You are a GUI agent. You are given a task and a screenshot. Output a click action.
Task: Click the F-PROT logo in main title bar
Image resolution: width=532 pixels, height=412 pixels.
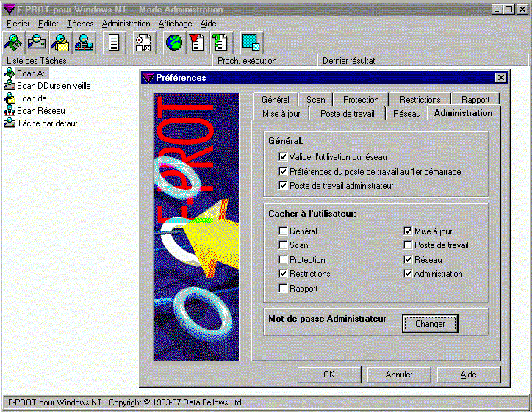[x=9, y=9]
